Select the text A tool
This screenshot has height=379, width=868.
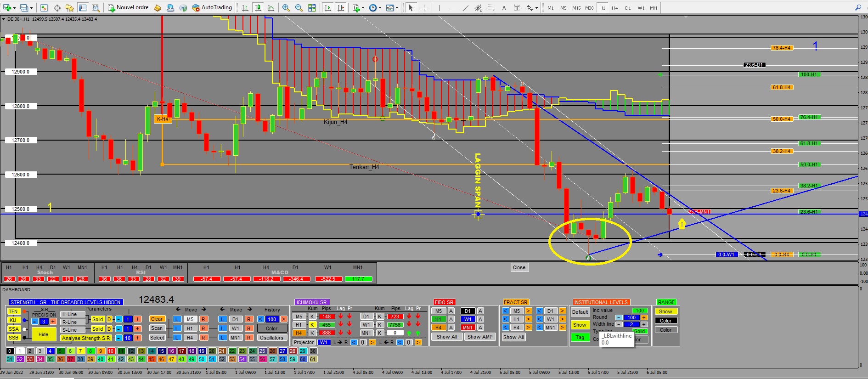(x=504, y=8)
